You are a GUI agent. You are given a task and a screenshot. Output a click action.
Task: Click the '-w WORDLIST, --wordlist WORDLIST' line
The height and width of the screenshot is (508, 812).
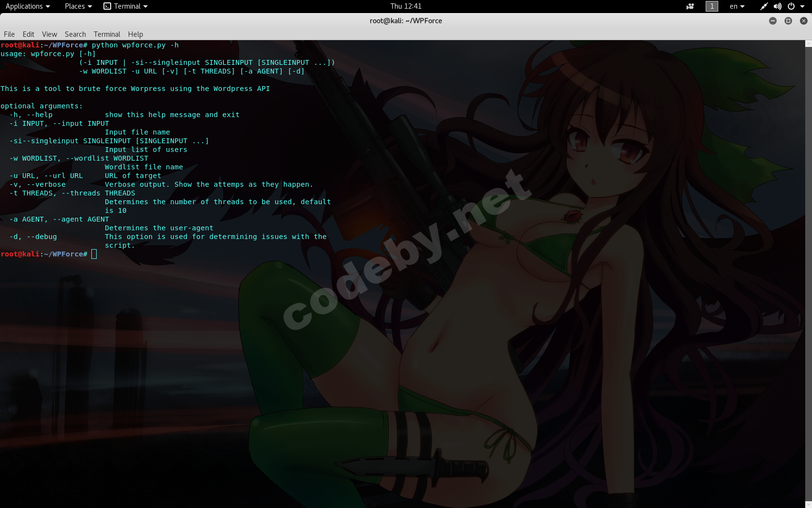point(79,158)
